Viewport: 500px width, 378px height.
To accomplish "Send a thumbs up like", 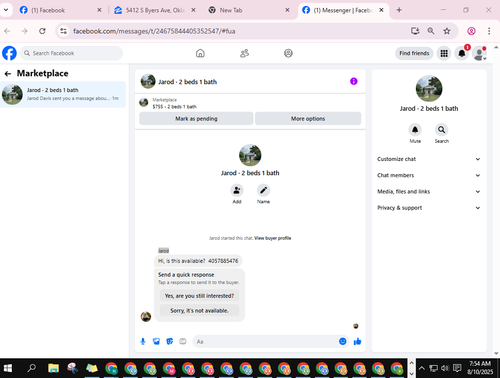I will [x=357, y=341].
